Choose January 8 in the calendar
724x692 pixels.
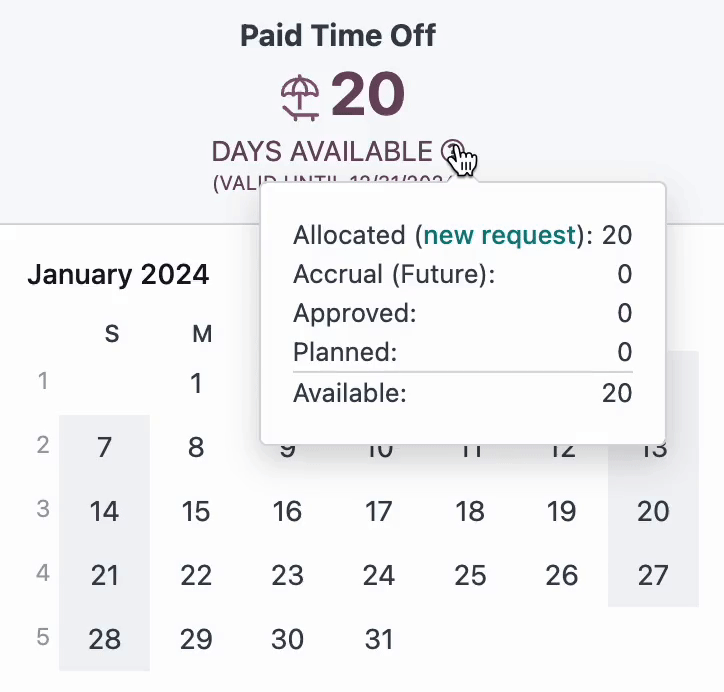(x=196, y=447)
